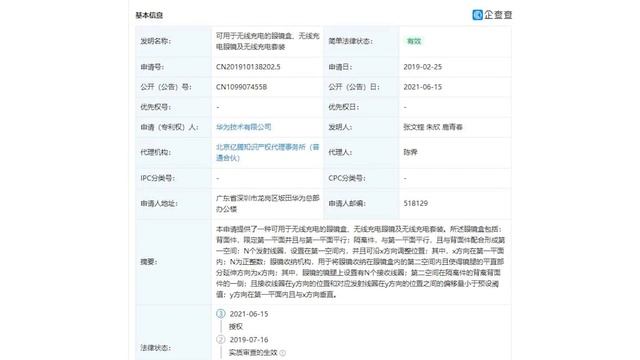Click the 申请号 label cell
Image resolution: width=640 pixels, height=360 pixels.
pos(173,67)
